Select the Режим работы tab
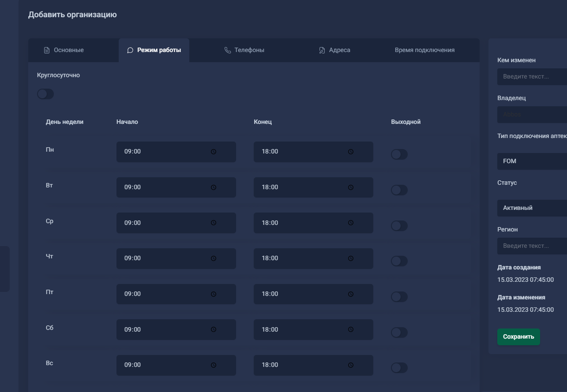 click(x=154, y=50)
